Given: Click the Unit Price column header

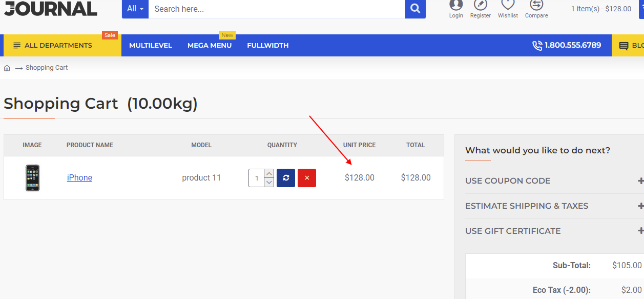Looking at the screenshot, I should (360, 145).
